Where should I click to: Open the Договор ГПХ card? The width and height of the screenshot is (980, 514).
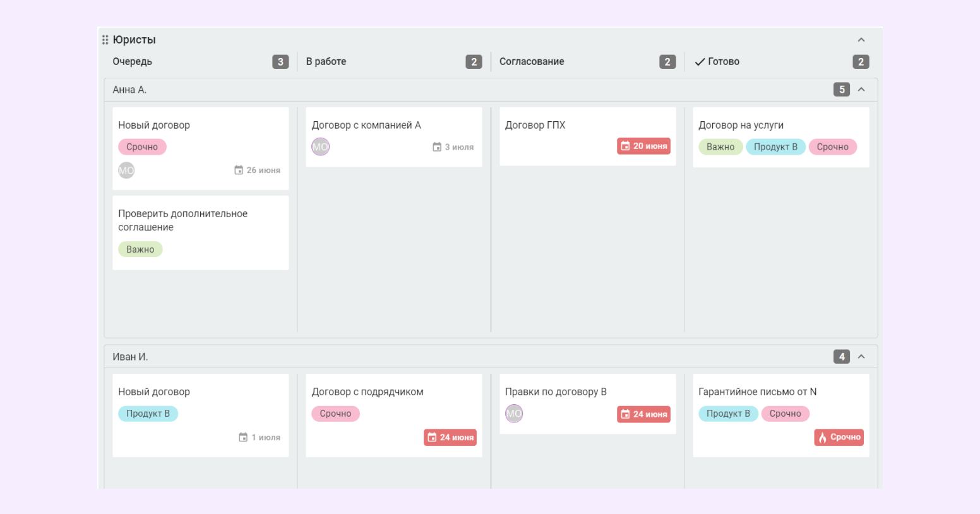pyautogui.click(x=588, y=136)
